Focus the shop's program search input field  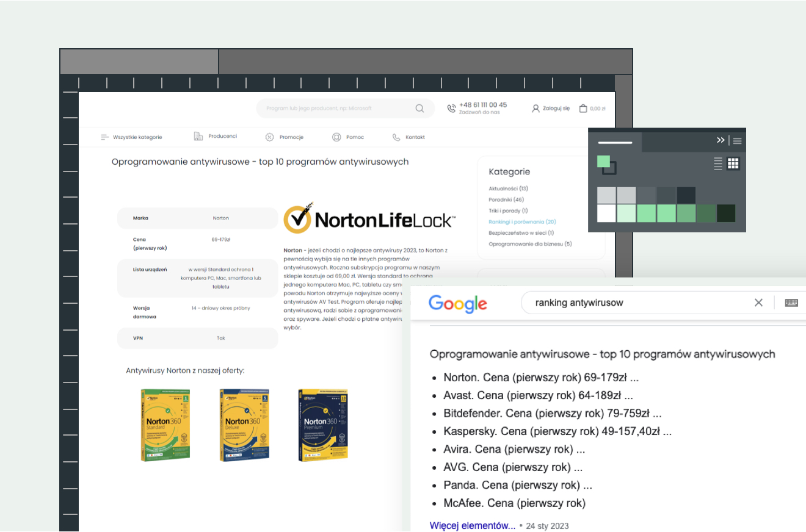tap(346, 109)
